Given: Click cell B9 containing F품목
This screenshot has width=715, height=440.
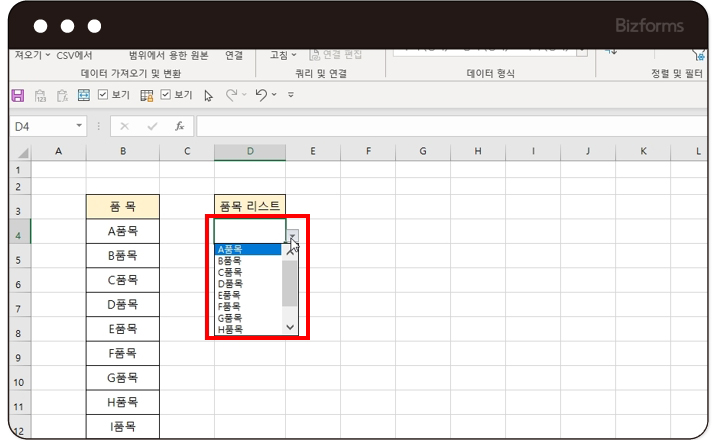Looking at the screenshot, I should [123, 353].
